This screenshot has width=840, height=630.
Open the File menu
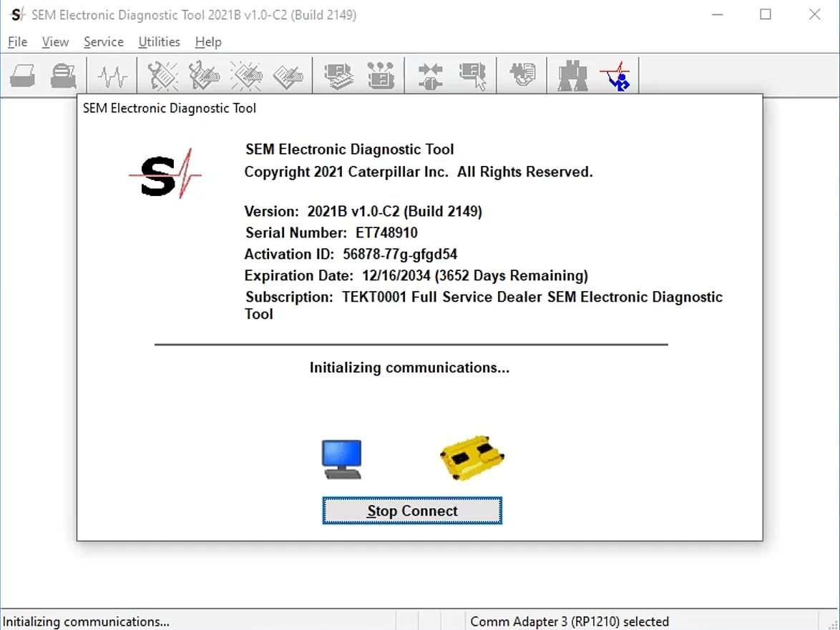[x=17, y=41]
